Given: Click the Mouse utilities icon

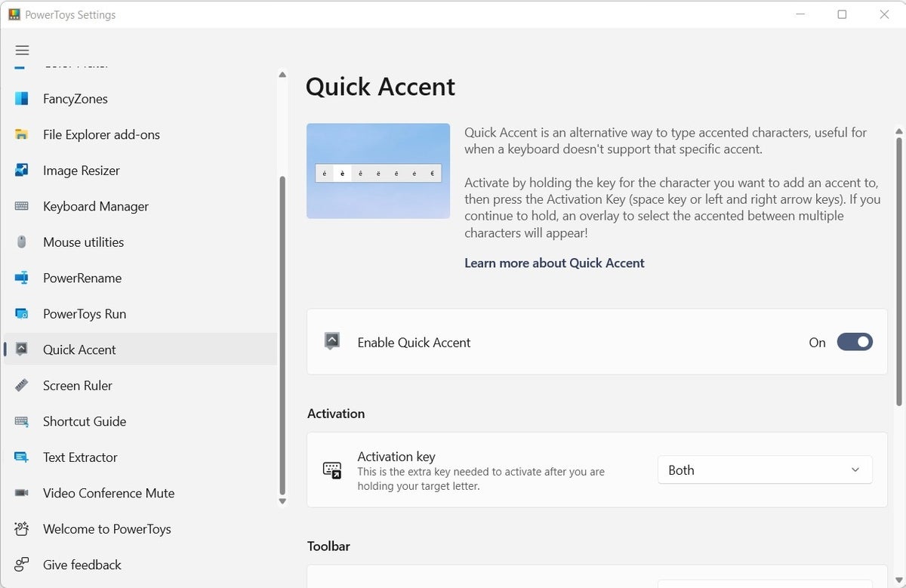Looking at the screenshot, I should 22,242.
